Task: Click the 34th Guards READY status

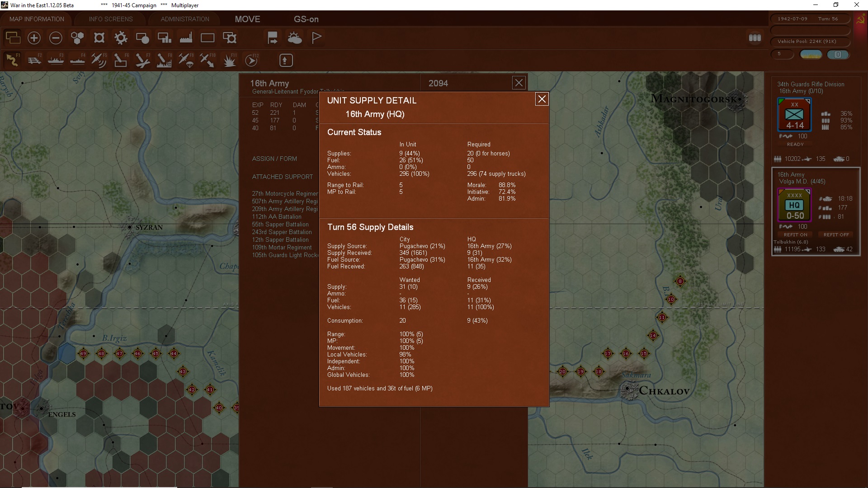Action: [x=795, y=144]
